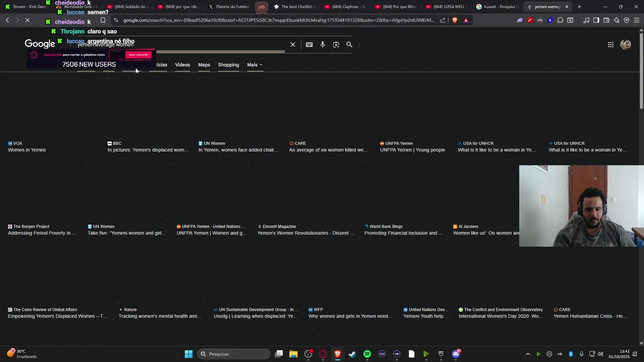Image resolution: width=644 pixels, height=362 pixels.
Task: Open the on-screen keyboard input tool
Action: click(309, 45)
